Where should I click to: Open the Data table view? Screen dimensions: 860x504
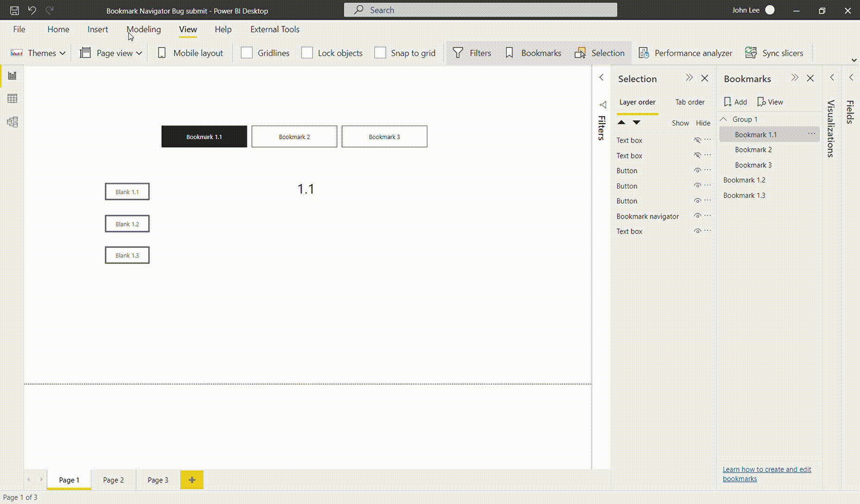pos(13,99)
